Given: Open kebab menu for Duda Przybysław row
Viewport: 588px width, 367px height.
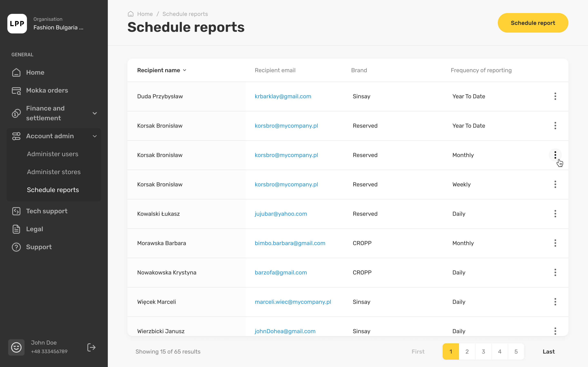Looking at the screenshot, I should click(x=555, y=96).
